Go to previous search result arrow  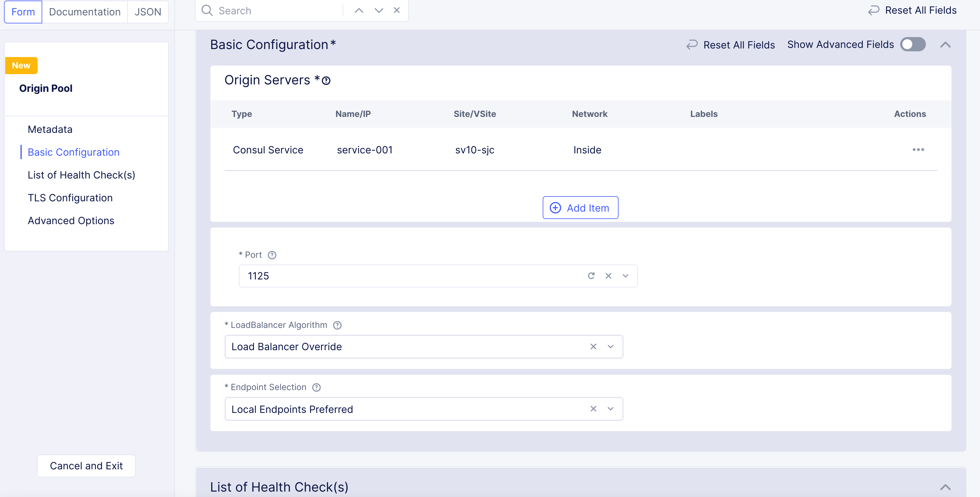tap(359, 11)
